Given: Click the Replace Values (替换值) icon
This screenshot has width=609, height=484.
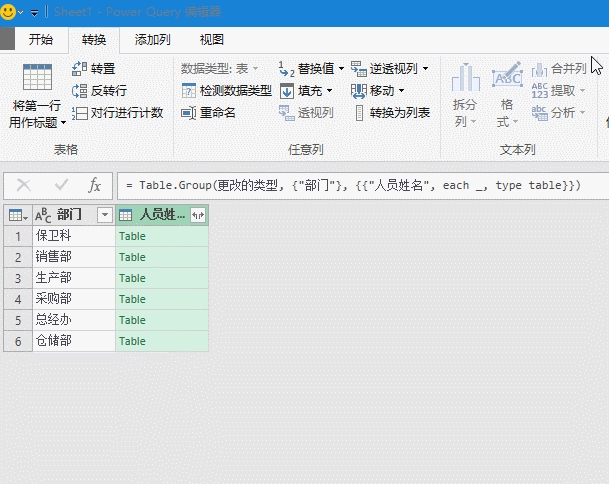Looking at the screenshot, I should pyautogui.click(x=287, y=69).
